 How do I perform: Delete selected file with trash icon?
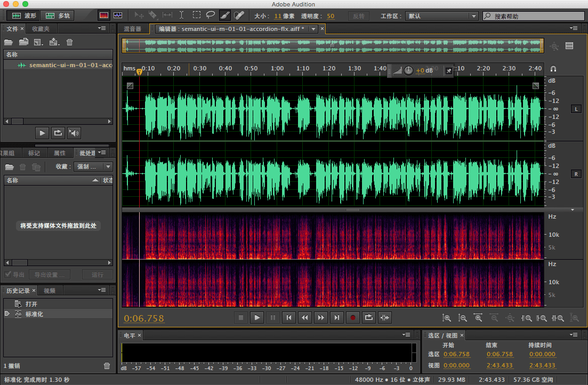pos(70,42)
